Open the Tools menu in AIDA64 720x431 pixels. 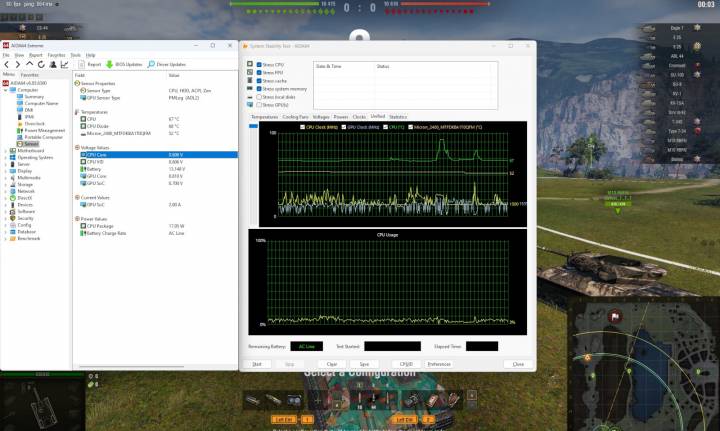click(x=75, y=55)
